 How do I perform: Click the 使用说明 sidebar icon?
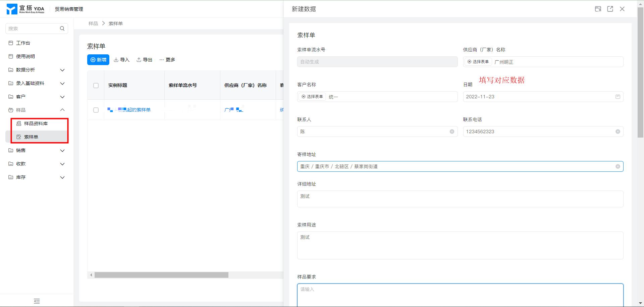pyautogui.click(x=11, y=56)
